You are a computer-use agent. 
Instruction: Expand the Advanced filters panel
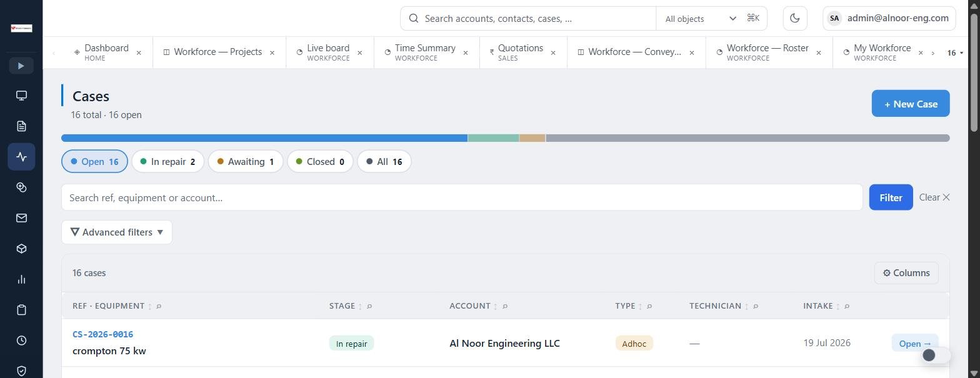[x=117, y=232]
